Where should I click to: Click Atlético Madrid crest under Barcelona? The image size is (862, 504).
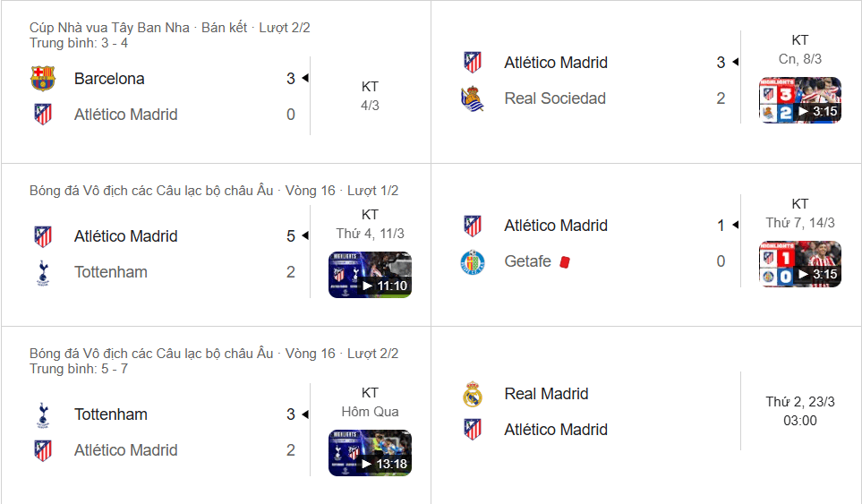click(x=42, y=115)
